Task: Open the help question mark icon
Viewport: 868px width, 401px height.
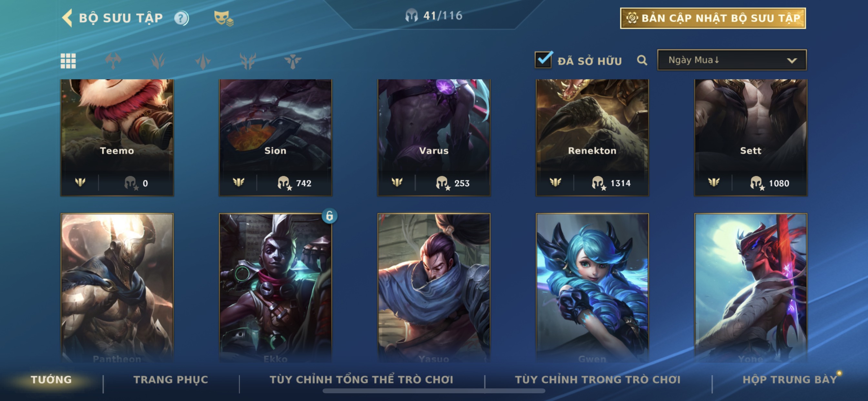Action: pyautogui.click(x=181, y=18)
